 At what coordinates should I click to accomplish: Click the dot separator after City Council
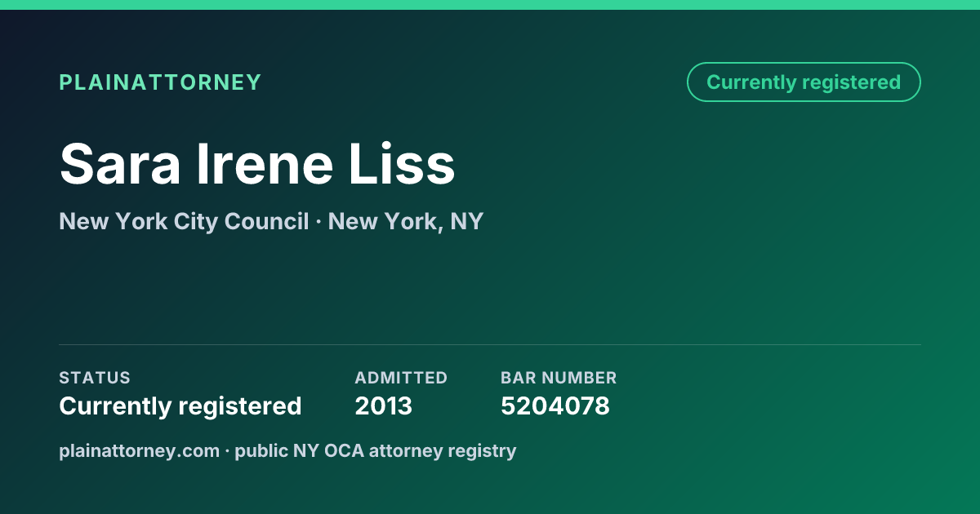click(318, 222)
